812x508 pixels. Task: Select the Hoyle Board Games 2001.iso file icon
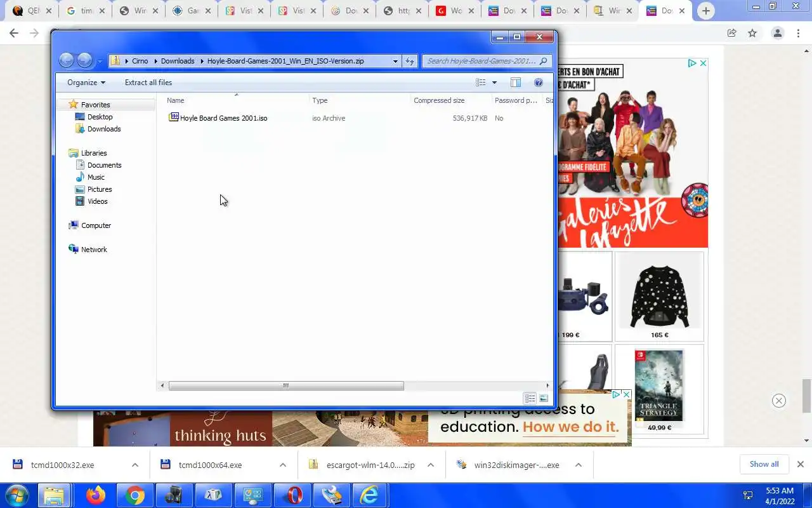coord(174,117)
